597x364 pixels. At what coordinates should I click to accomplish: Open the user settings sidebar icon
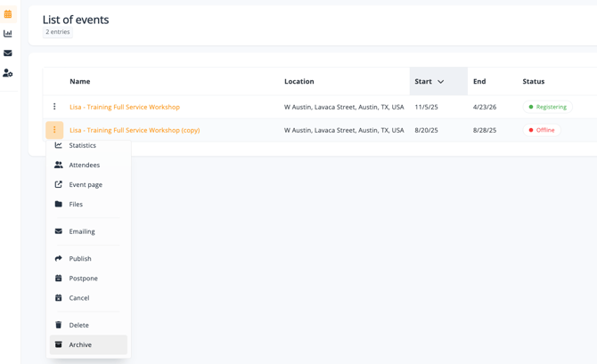(x=8, y=73)
